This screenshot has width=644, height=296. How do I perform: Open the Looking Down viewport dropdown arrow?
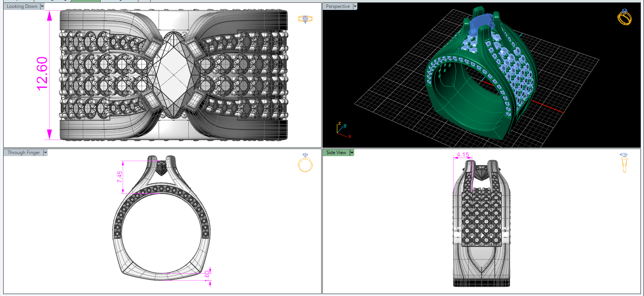tap(42, 6)
